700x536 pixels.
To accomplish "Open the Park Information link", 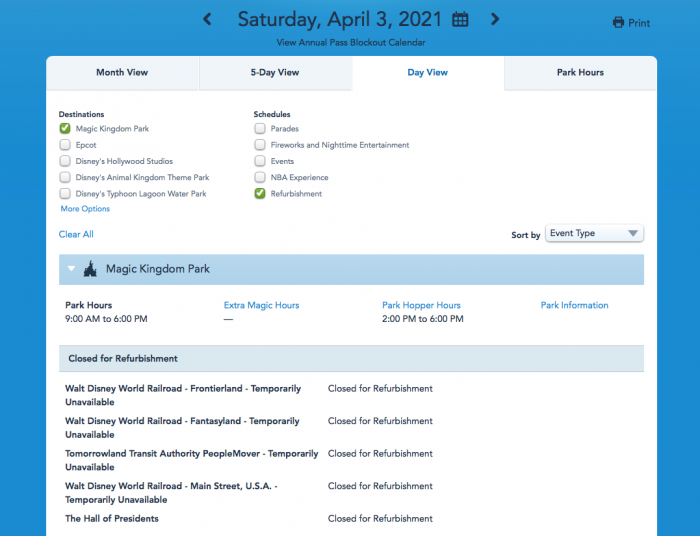I will pyautogui.click(x=574, y=306).
